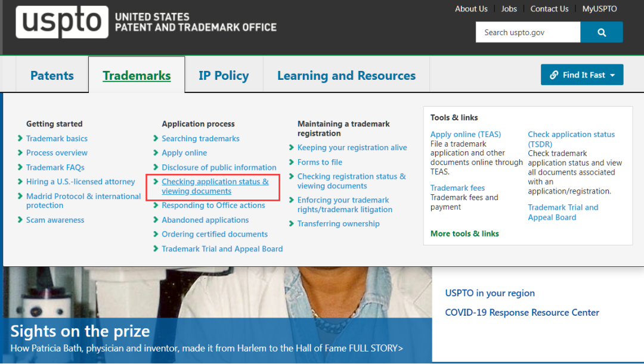The image size is (644, 364).
Task: Open the Contact Us link
Action: coord(549,9)
